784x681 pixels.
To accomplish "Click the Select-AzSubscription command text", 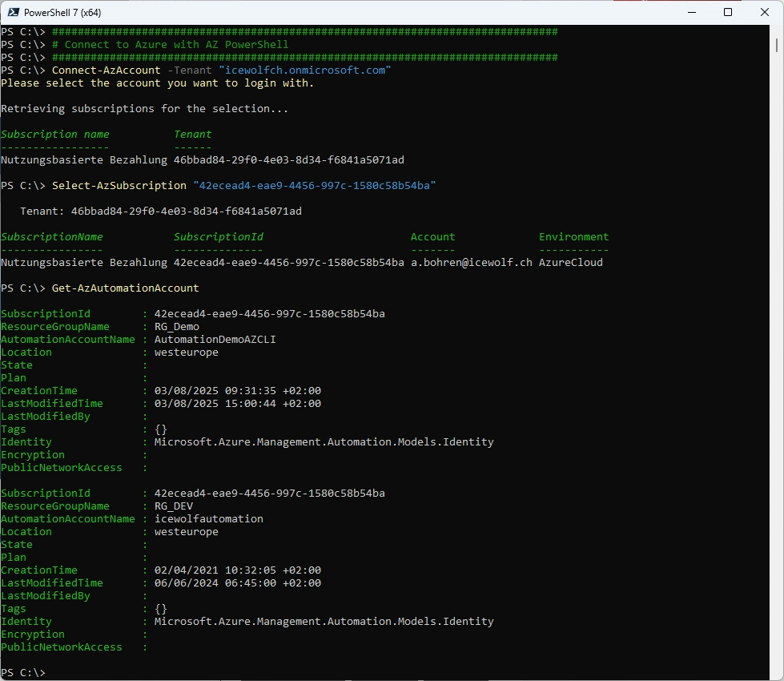I will (x=119, y=186).
